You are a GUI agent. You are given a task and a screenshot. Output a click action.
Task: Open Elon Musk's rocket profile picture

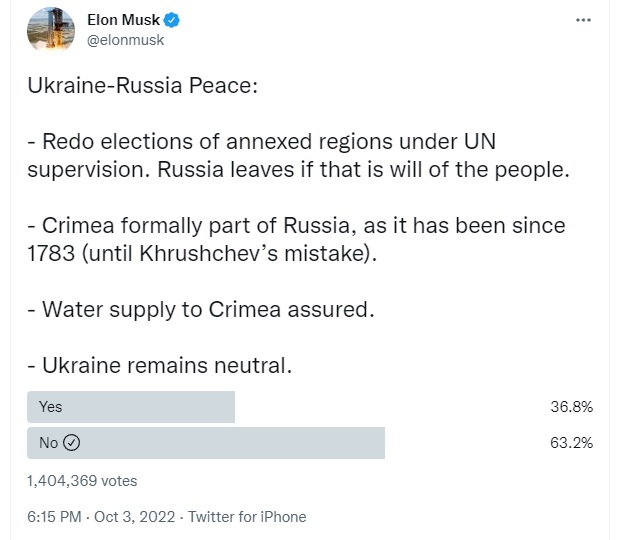point(51,29)
